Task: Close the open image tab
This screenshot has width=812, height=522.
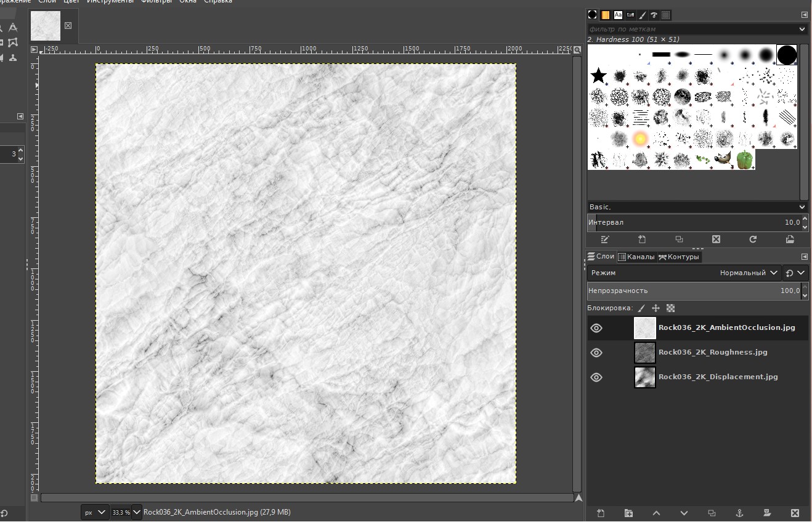Action: click(x=68, y=25)
